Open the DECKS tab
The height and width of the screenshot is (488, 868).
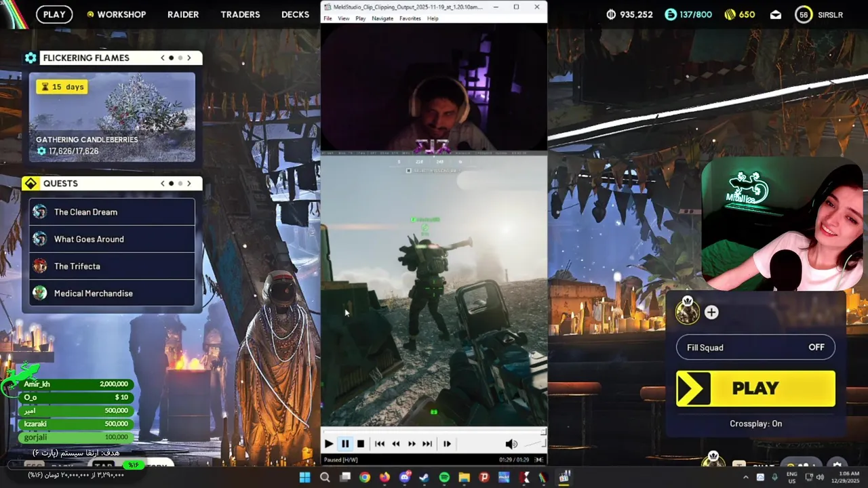click(295, 14)
